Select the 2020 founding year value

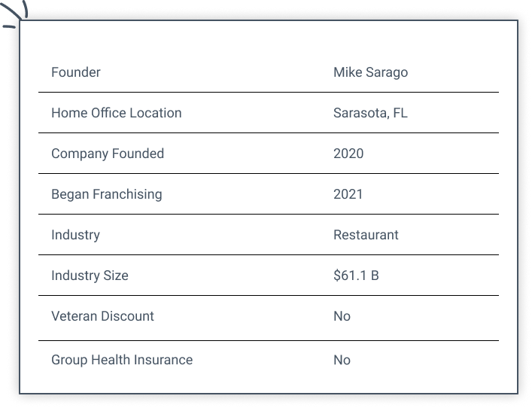348,154
